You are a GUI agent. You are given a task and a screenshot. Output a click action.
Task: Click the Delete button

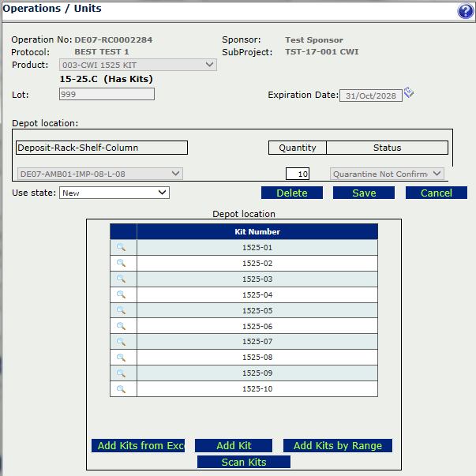[x=292, y=193]
